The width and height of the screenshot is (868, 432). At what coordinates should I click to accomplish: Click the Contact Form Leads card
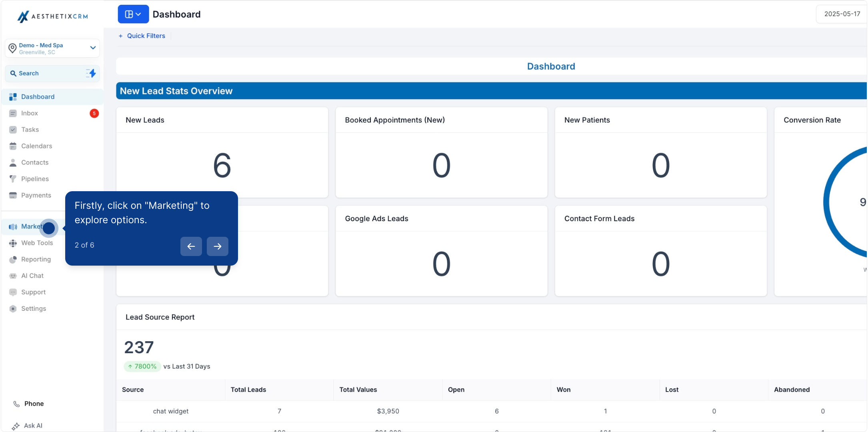661,251
